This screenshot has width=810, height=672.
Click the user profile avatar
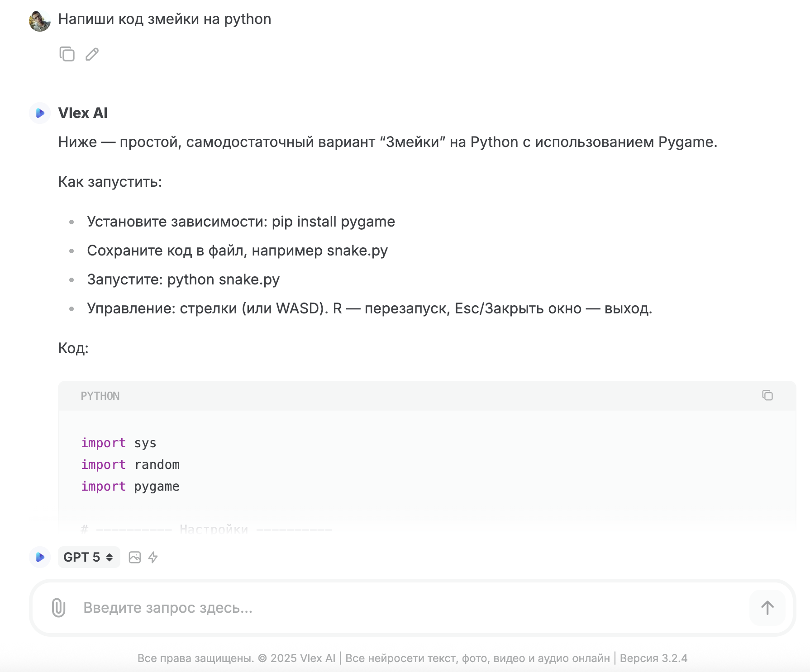pos(40,20)
